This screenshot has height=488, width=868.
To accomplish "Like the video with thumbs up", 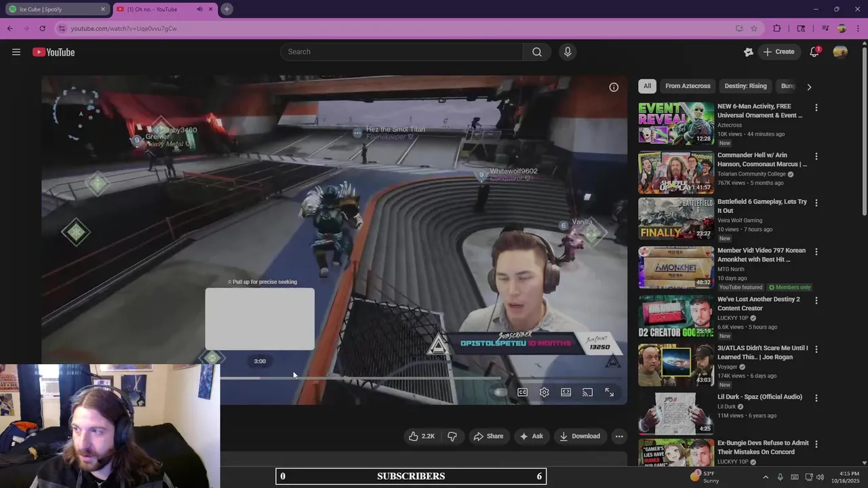I will pyautogui.click(x=421, y=436).
